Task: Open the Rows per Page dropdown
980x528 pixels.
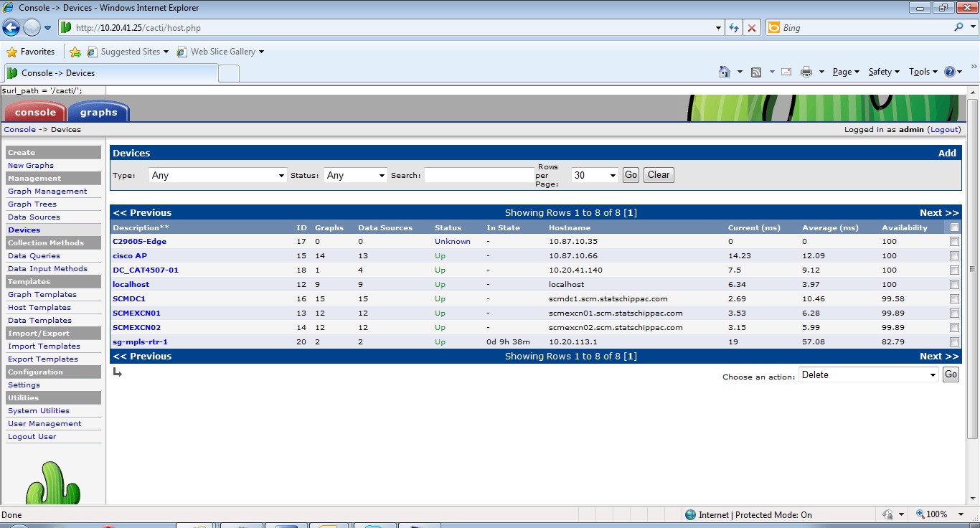Action: click(x=595, y=175)
